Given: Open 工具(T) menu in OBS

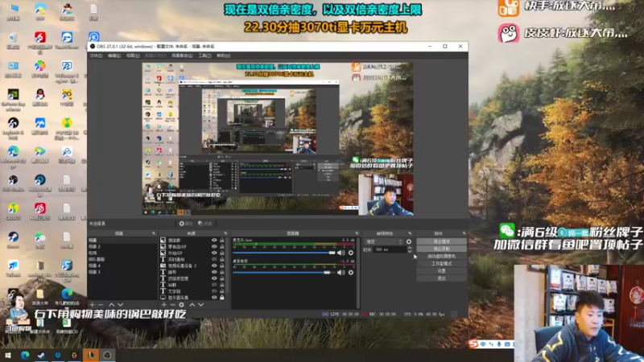Looking at the screenshot, I should 204,56.
